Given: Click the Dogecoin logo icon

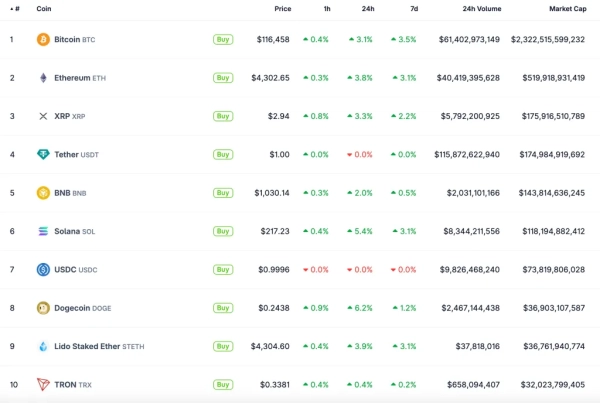Looking at the screenshot, I should [43, 308].
